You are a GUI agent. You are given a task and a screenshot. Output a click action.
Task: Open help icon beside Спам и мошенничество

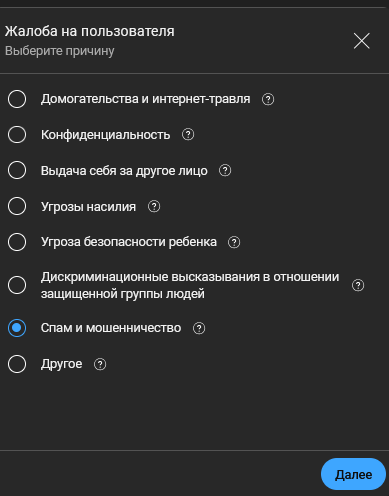(x=199, y=328)
